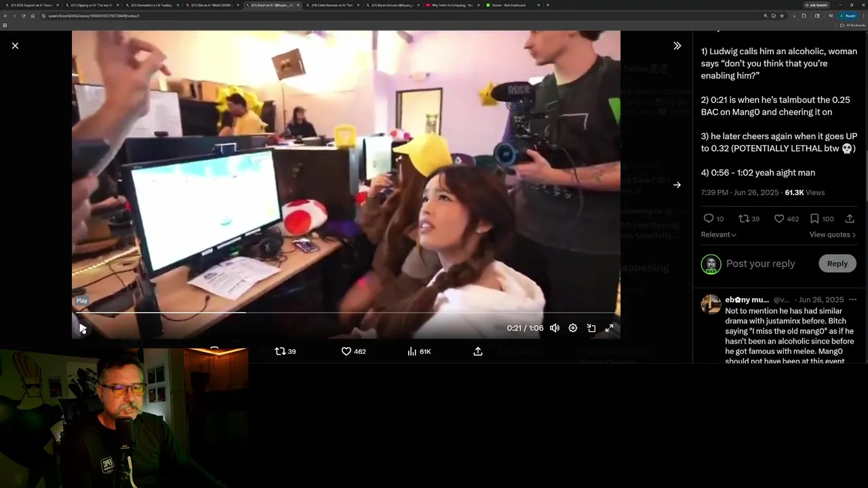The height and width of the screenshot is (488, 868).
Task: Switch to Why Twitch is Collapsing tab
Action: point(452,5)
